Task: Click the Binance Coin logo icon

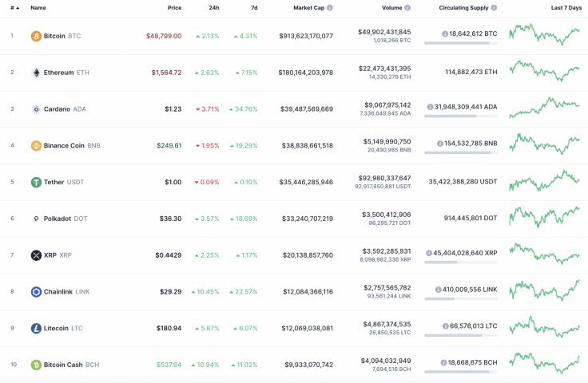Action: (36, 146)
